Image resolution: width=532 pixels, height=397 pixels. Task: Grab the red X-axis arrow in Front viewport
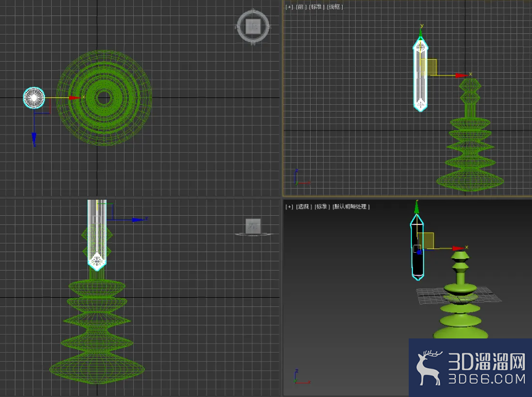[462, 75]
